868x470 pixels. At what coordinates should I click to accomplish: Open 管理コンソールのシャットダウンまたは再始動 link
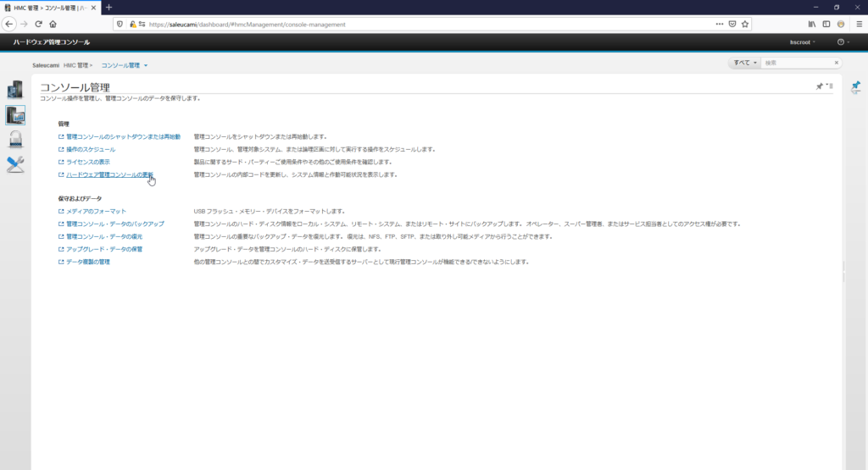coord(123,136)
